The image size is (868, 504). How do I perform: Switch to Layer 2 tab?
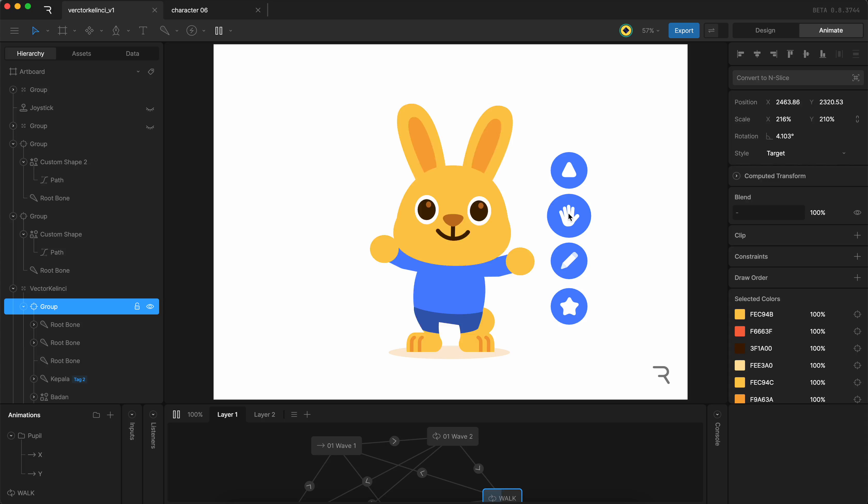tap(265, 414)
